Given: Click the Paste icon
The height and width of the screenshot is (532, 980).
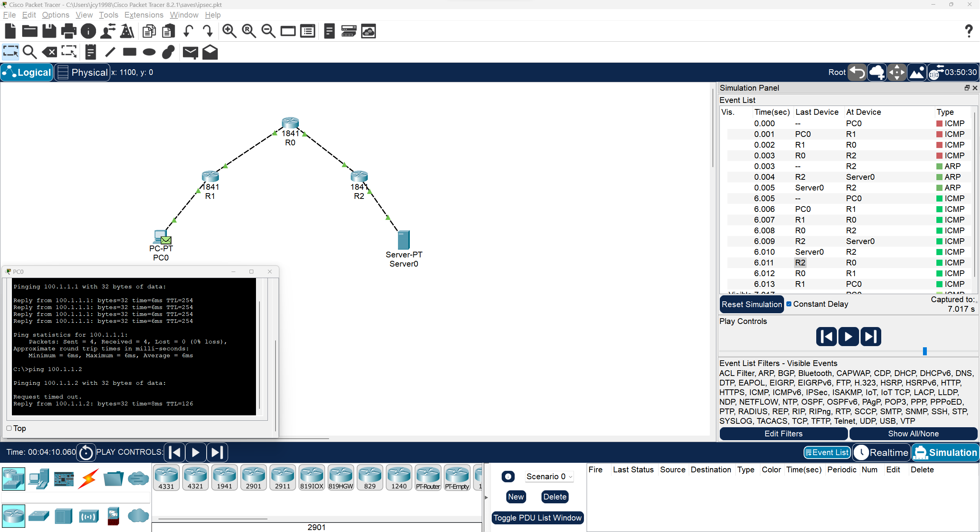Looking at the screenshot, I should click(x=168, y=31).
